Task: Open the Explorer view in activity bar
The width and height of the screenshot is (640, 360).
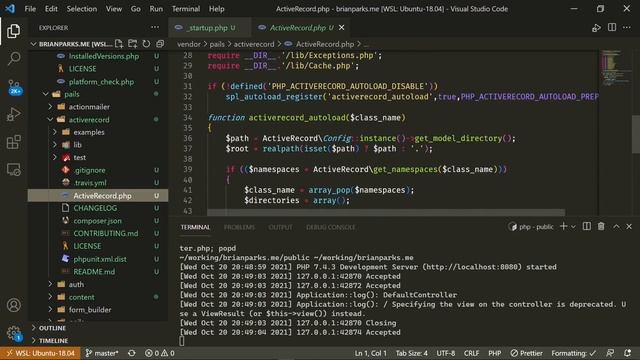Action: 13,31
